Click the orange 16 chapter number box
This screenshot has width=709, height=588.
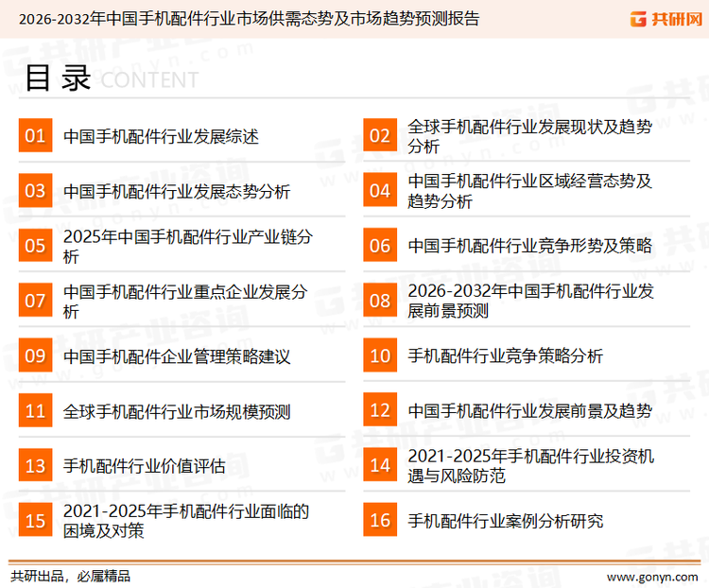(x=380, y=520)
